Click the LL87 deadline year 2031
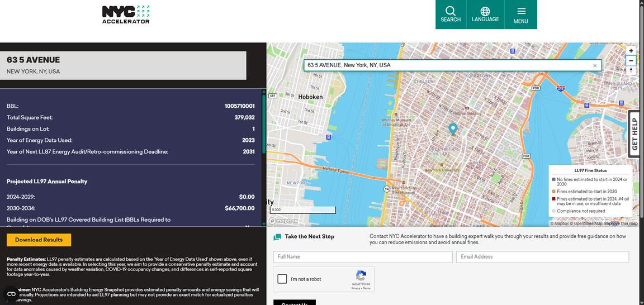Viewport: 644px width, 305px height. point(248,151)
